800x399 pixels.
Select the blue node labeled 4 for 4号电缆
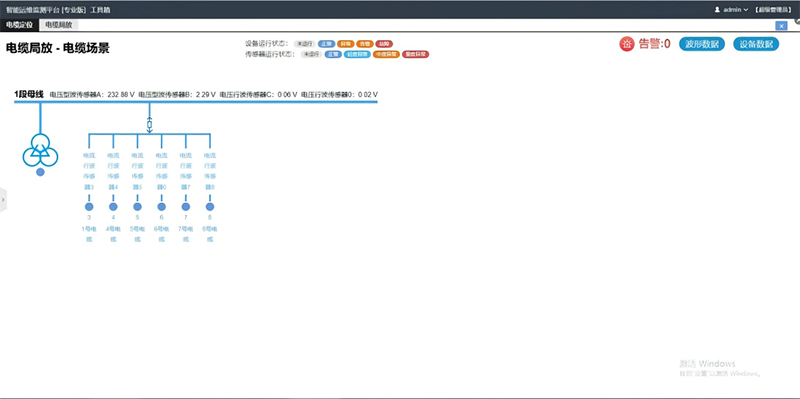point(113,207)
